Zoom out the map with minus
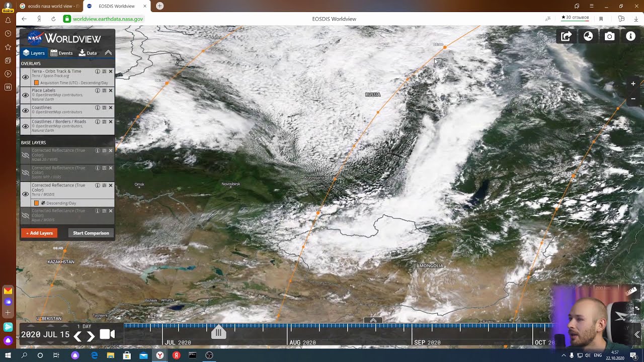The height and width of the screenshot is (362, 644). 633,99
